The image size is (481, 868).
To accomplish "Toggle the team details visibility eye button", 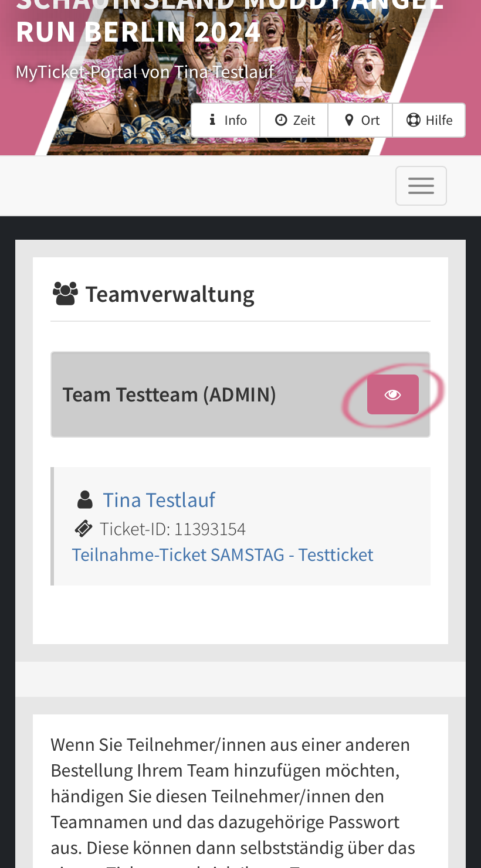I will pyautogui.click(x=392, y=393).
